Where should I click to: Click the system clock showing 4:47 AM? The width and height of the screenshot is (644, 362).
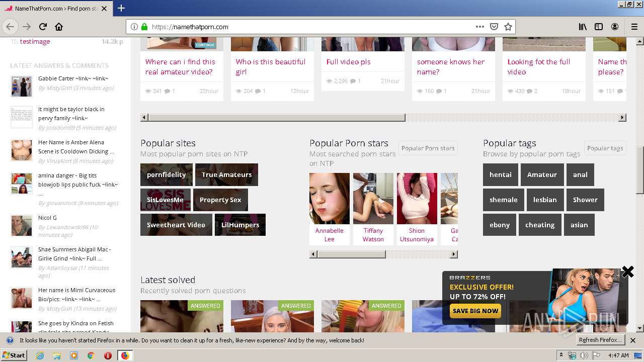(x=618, y=355)
